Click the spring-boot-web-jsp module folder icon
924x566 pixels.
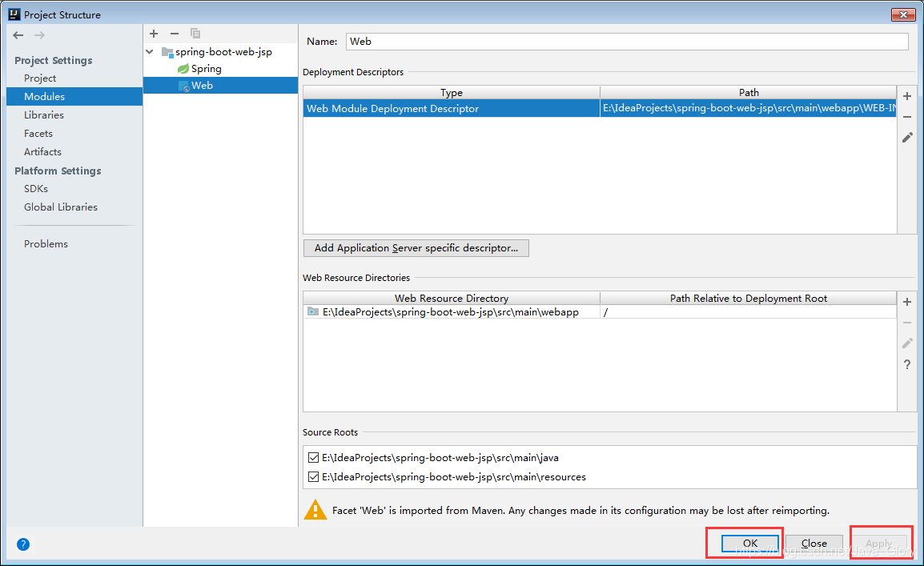click(x=167, y=52)
